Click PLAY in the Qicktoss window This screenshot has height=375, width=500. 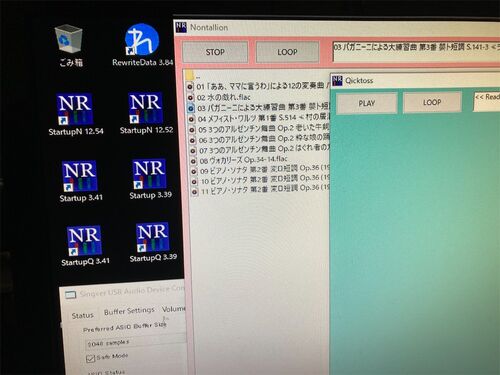(x=367, y=103)
